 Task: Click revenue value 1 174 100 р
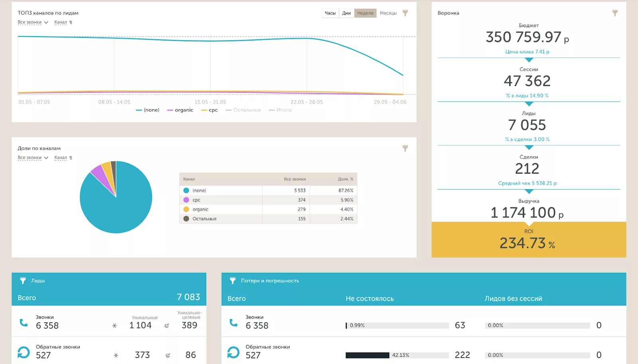tap(527, 213)
